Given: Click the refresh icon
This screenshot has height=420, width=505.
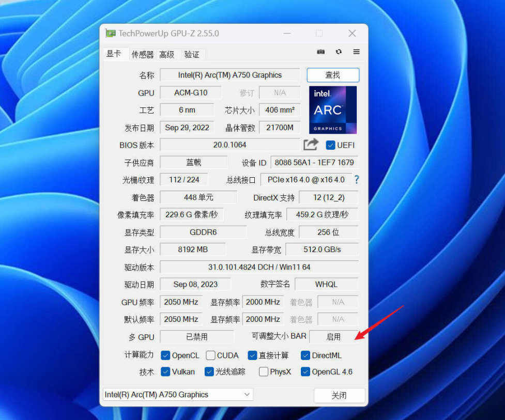Looking at the screenshot, I should tap(339, 52).
